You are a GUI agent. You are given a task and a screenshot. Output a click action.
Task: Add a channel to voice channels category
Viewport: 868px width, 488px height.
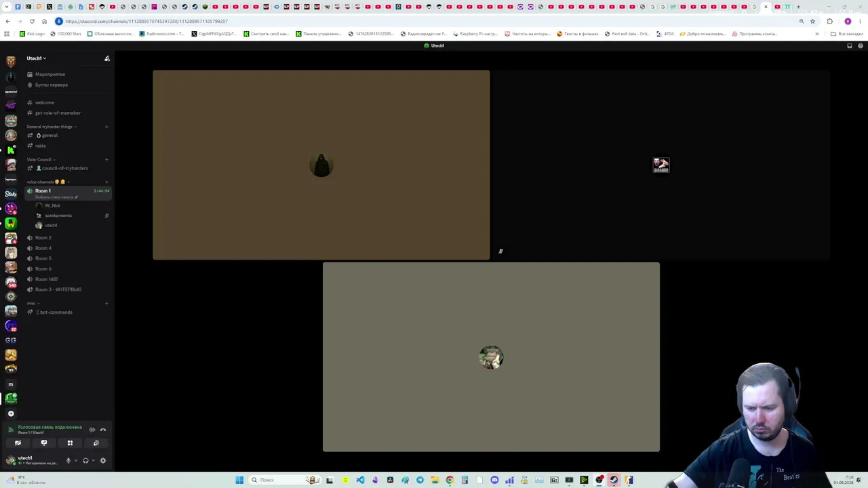106,182
